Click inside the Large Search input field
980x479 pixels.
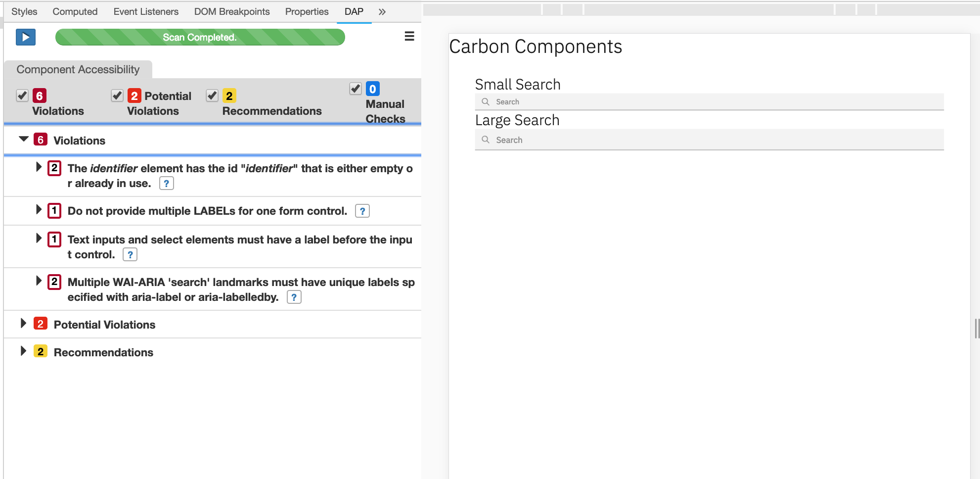pos(643,140)
